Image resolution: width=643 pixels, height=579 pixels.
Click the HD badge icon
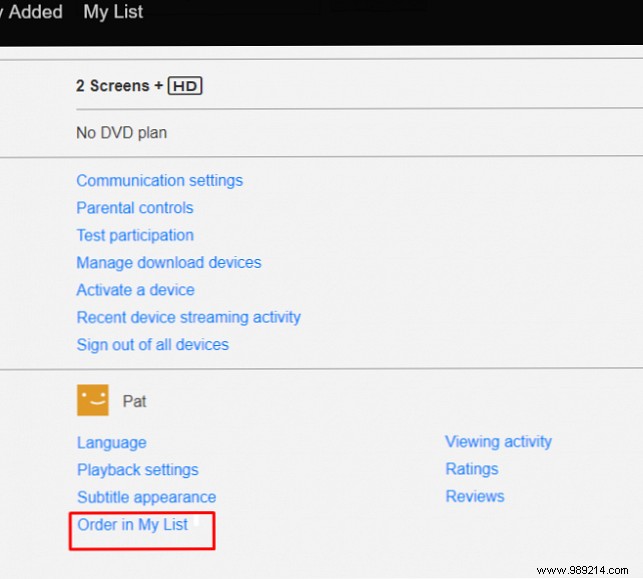click(185, 86)
